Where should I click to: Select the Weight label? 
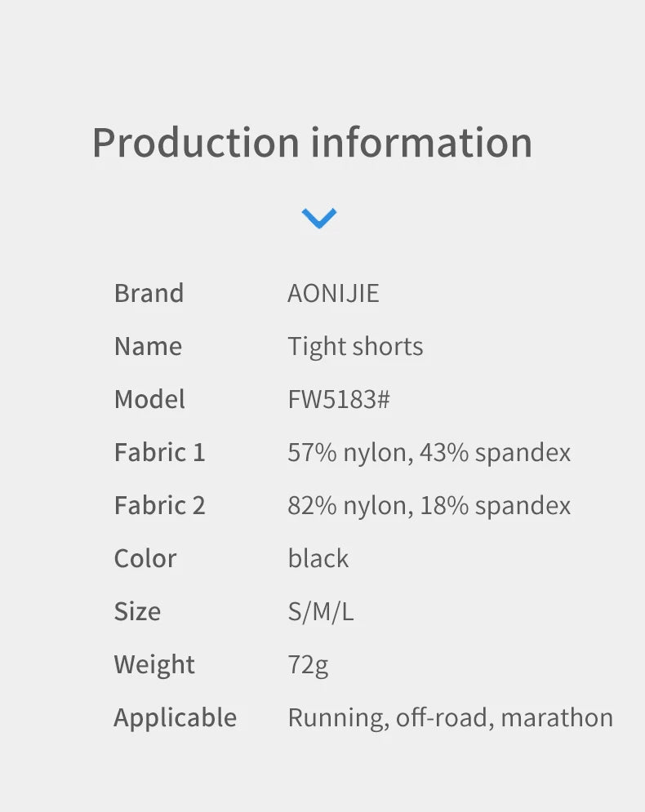tap(154, 664)
